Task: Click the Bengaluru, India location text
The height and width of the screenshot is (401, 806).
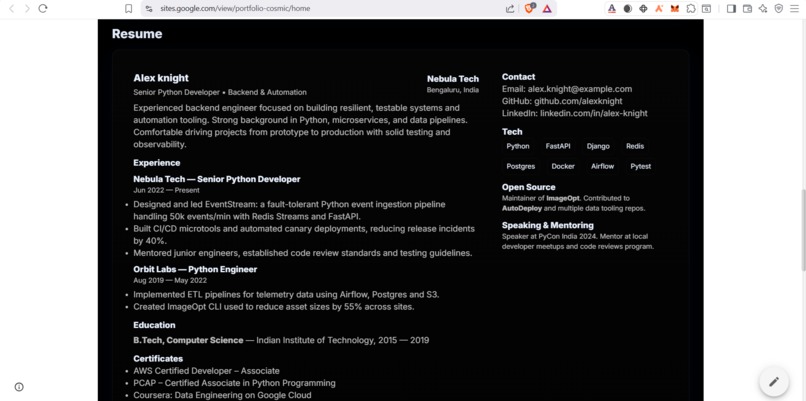Action: 453,90
